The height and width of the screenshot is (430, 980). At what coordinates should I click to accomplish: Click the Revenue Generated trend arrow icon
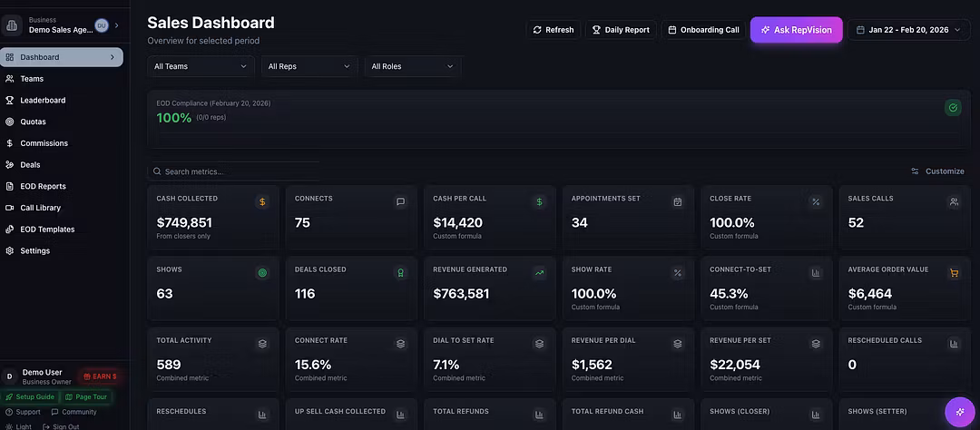point(539,273)
